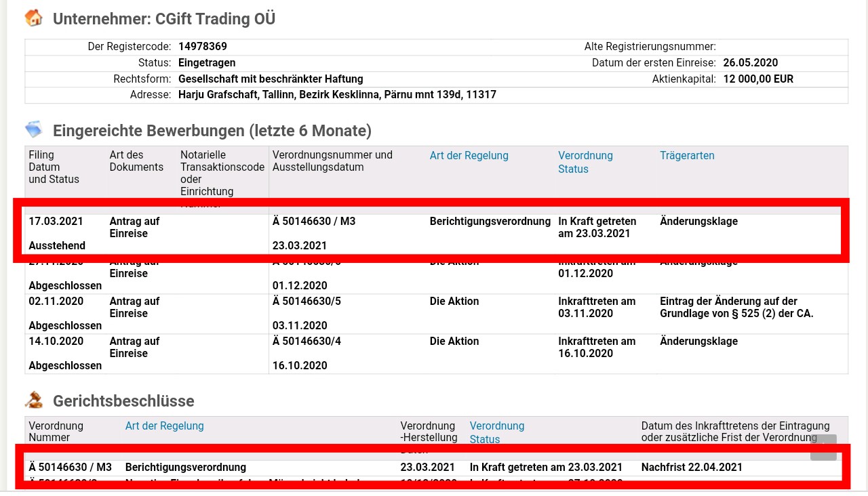
Task: Click the gavel icon beside Gerichtsbeschlüsse
Action: coord(33,400)
